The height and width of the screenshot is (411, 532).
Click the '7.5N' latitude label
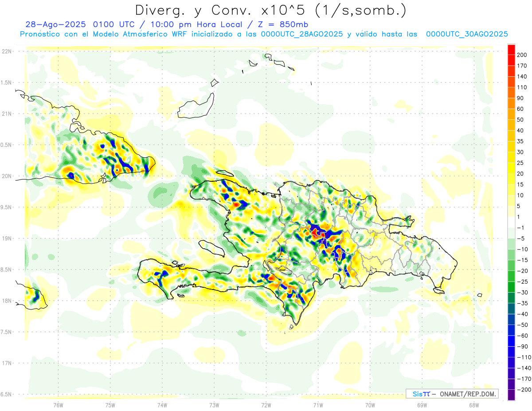click(x=7, y=332)
